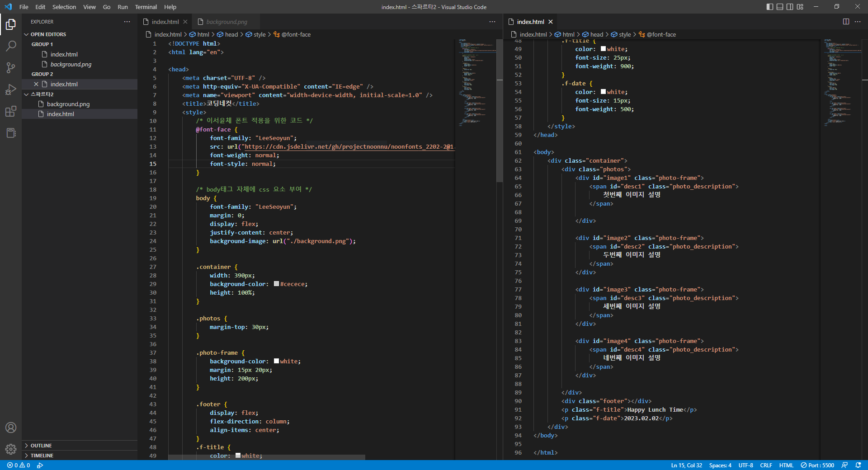Close index.html in Group 2 open editors

click(36, 84)
